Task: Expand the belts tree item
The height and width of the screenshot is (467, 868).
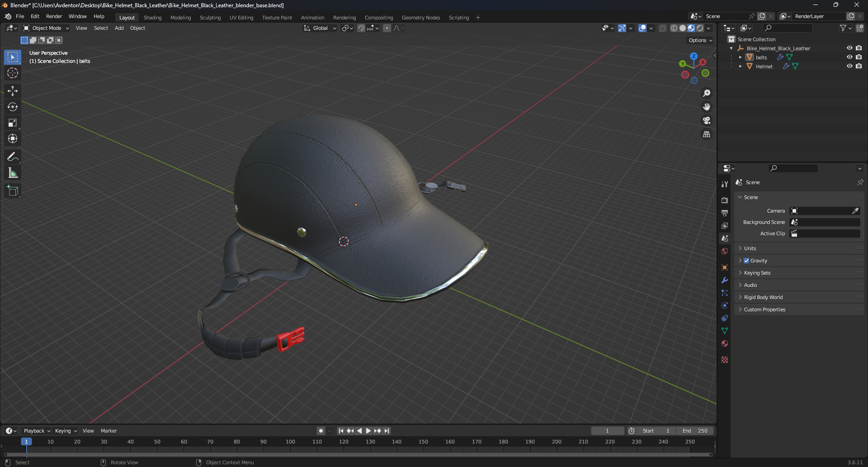Action: (x=740, y=57)
